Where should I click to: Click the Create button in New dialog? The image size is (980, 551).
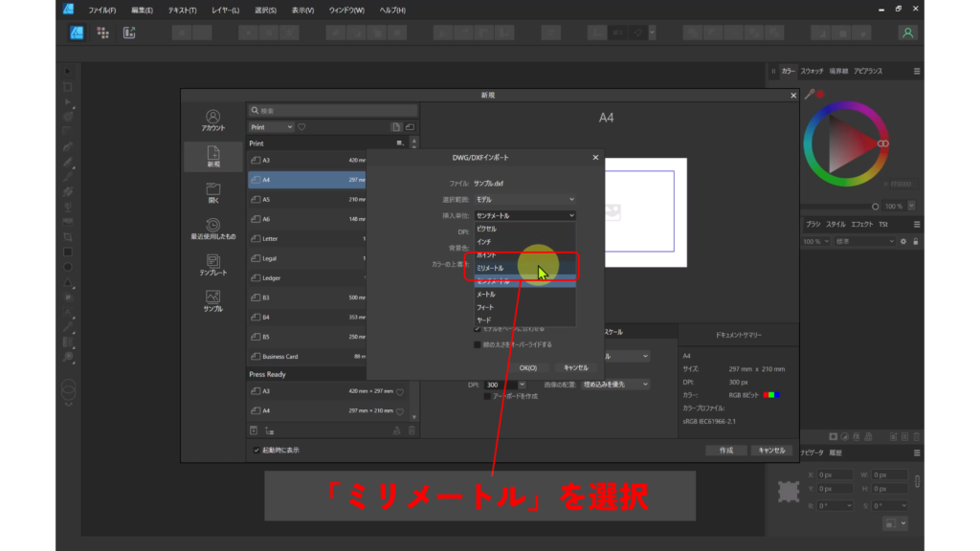[x=725, y=451]
